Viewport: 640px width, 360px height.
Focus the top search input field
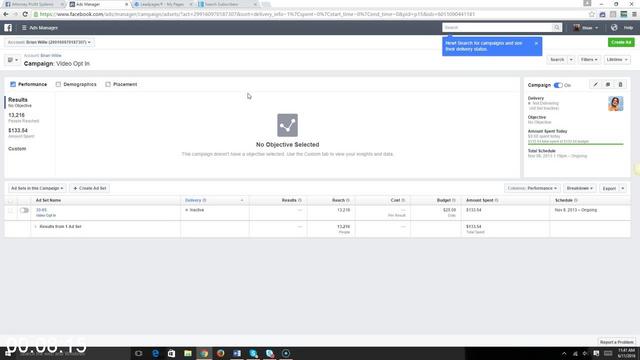pos(497,27)
